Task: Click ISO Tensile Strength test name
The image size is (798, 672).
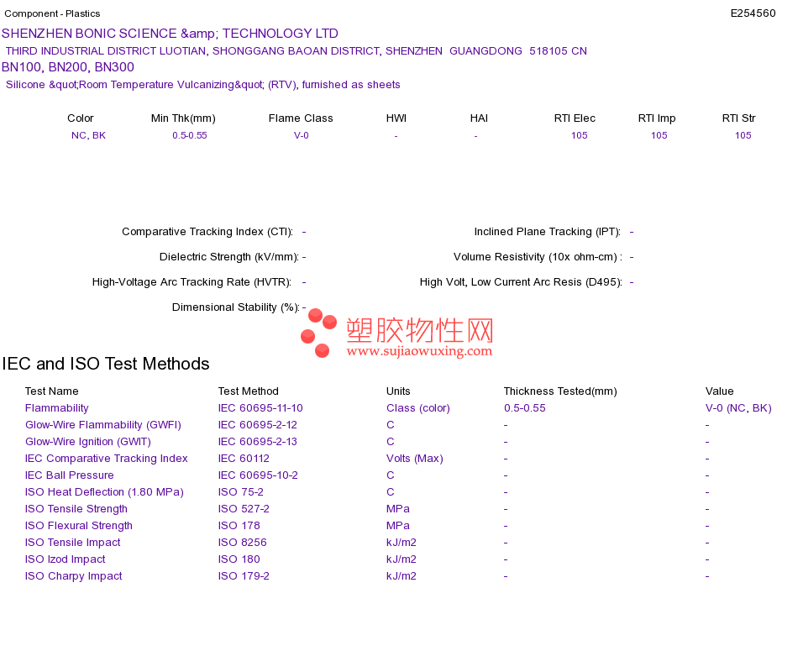Action: click(76, 508)
